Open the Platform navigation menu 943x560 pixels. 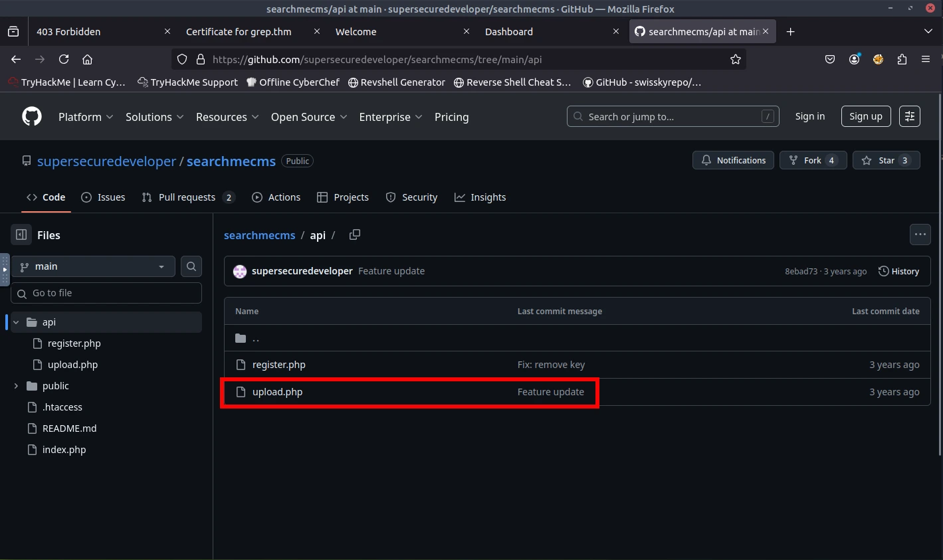[86, 117]
